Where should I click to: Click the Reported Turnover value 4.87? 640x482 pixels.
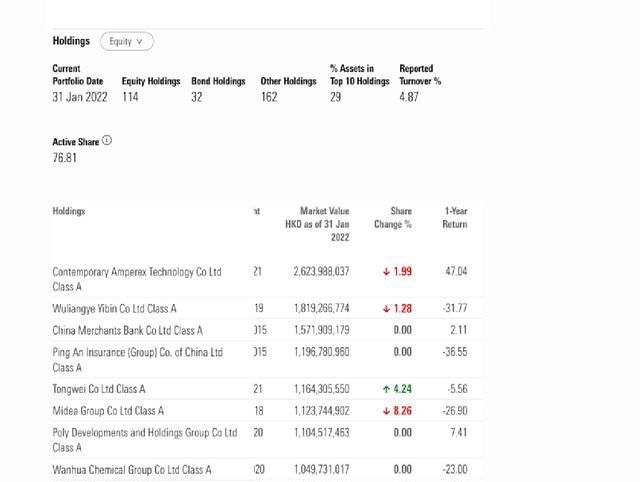pos(409,97)
